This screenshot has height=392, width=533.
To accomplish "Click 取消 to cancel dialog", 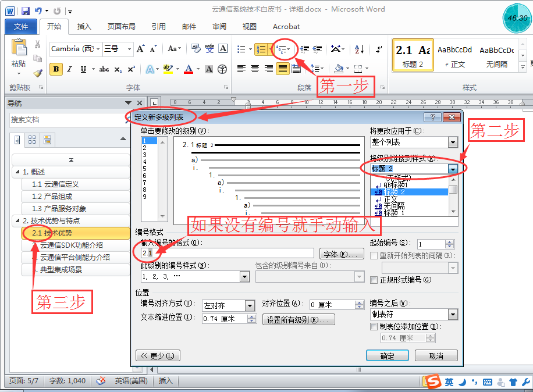I will tap(436, 356).
